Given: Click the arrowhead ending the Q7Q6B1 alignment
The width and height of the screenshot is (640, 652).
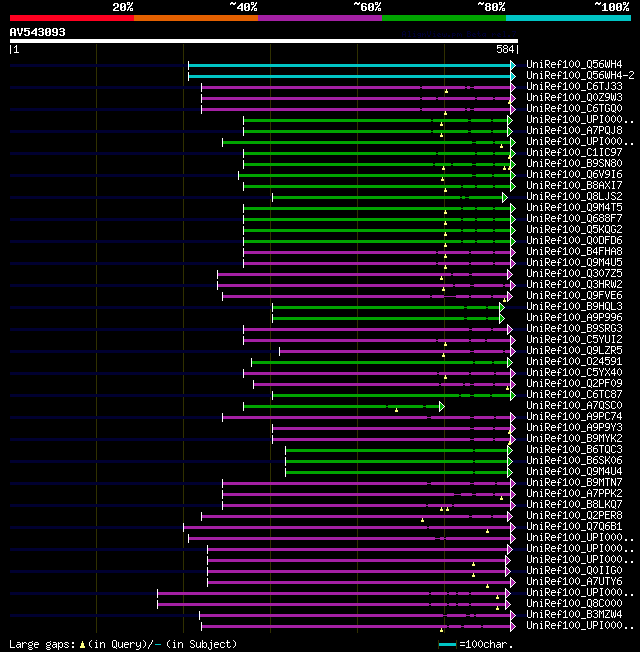Looking at the screenshot, I should tap(513, 527).
